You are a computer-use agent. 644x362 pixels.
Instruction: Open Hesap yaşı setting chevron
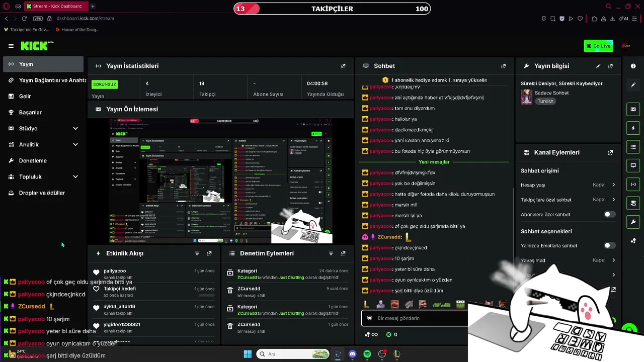[614, 185]
